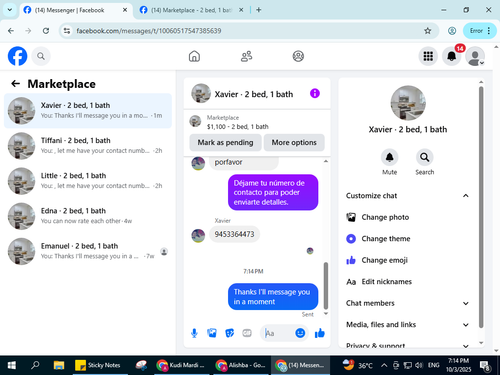
Task: Expand Privacy & support section
Action: tap(407, 345)
